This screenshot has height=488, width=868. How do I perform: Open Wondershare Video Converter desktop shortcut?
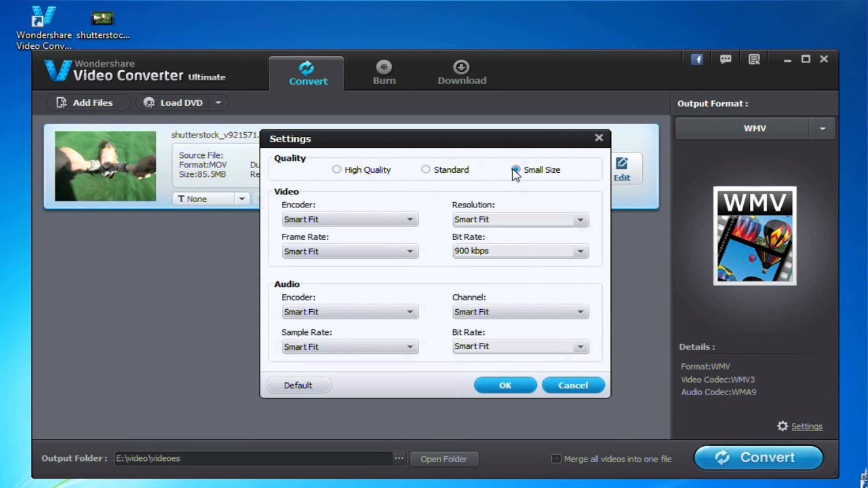pyautogui.click(x=44, y=27)
